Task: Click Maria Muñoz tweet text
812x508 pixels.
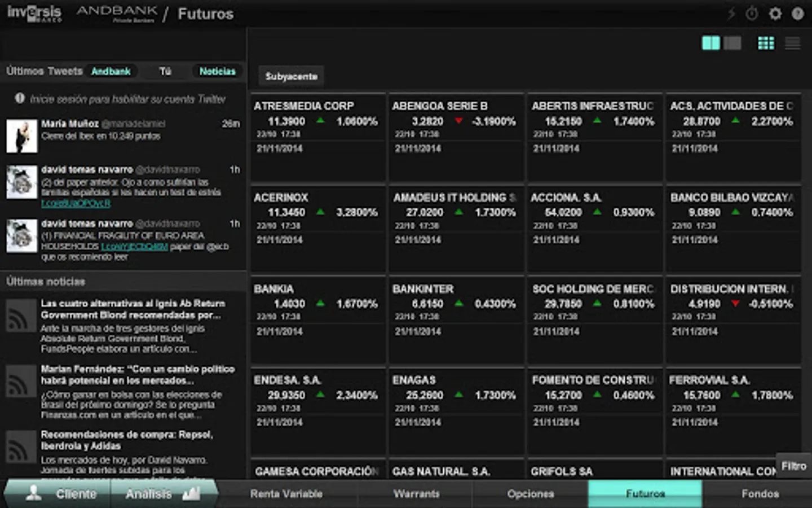Action: click(100, 136)
